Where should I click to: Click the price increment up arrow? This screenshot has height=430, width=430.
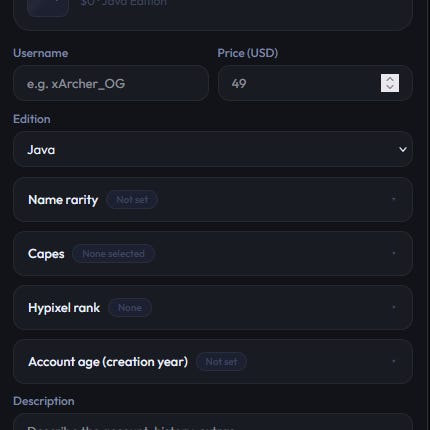click(390, 79)
